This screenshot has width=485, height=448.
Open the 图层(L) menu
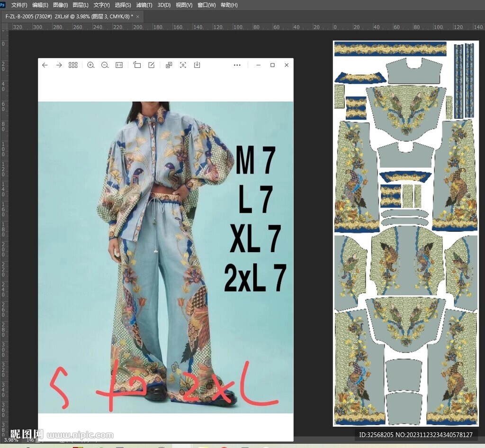tap(81, 5)
